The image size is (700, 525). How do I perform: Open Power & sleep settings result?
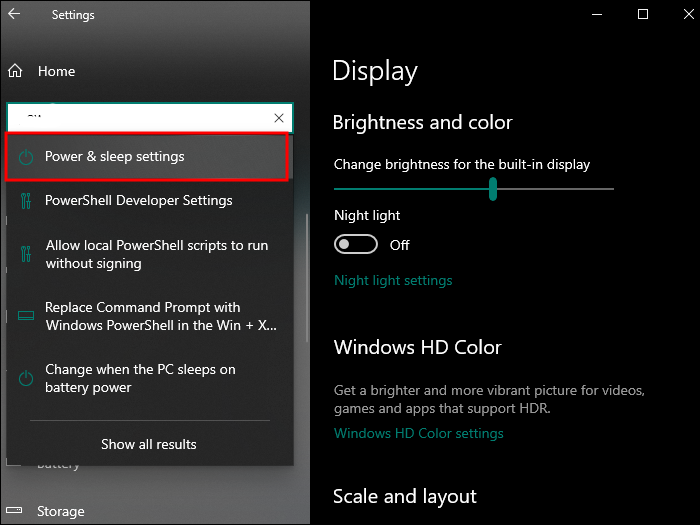tap(115, 157)
